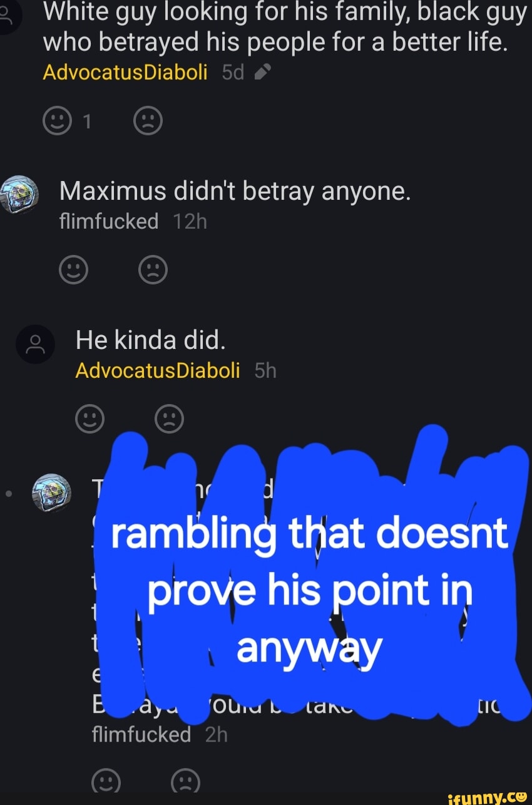Smile-react to 'He kinda did' reply
Viewport: 532px width, 805px height.
[90, 419]
